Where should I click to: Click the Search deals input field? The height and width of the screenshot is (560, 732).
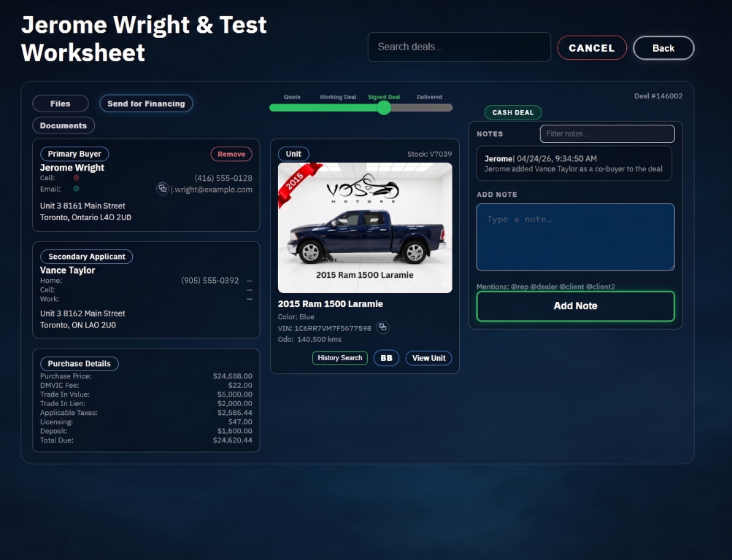click(x=459, y=47)
